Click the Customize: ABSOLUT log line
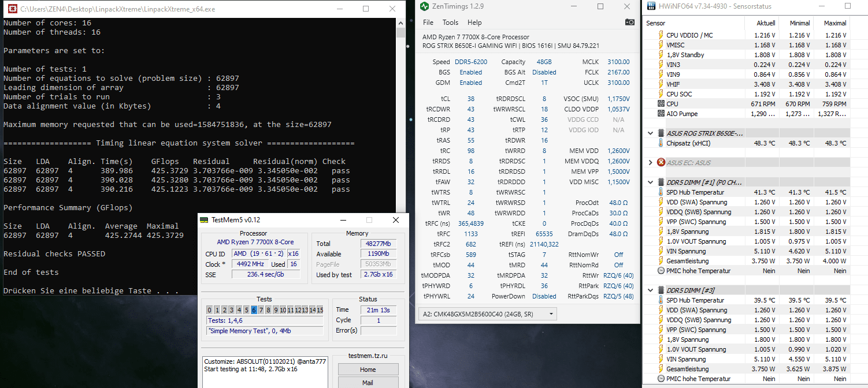 265,361
